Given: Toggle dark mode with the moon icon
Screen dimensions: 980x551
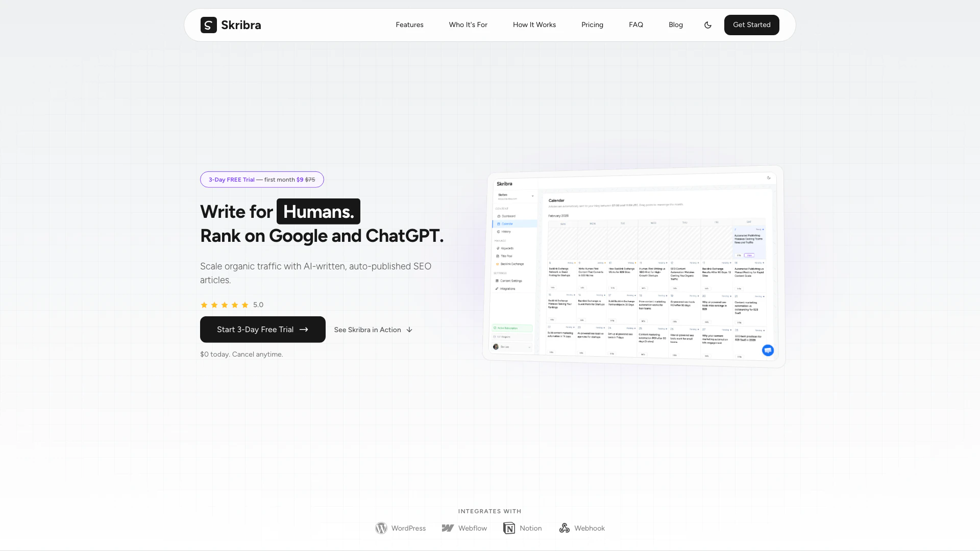Looking at the screenshot, I should [707, 25].
